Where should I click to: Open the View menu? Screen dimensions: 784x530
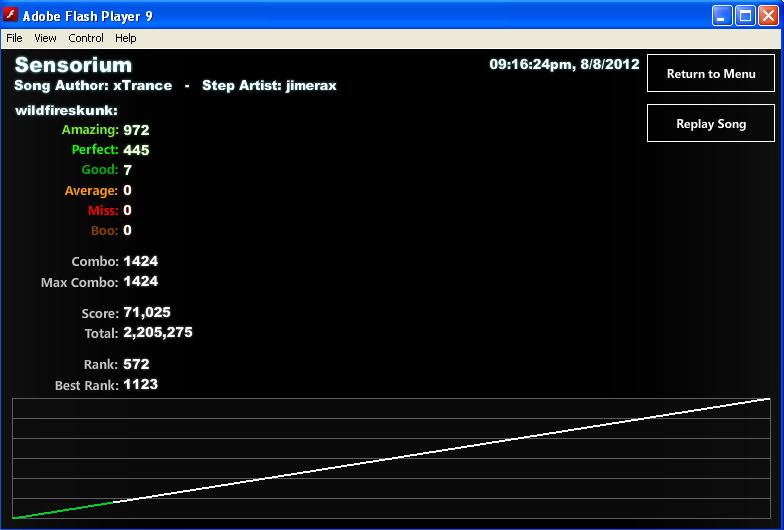(x=45, y=38)
